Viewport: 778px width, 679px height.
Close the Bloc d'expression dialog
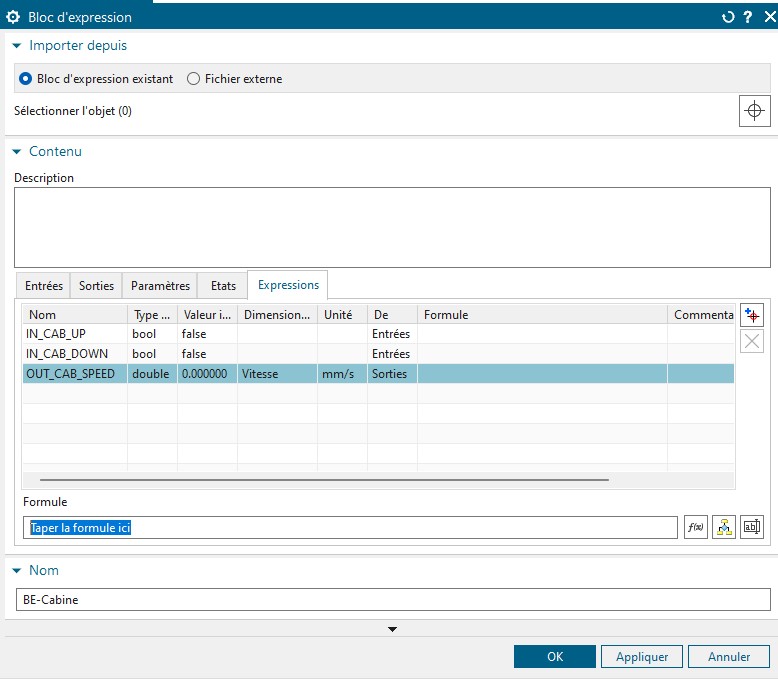[x=770, y=17]
